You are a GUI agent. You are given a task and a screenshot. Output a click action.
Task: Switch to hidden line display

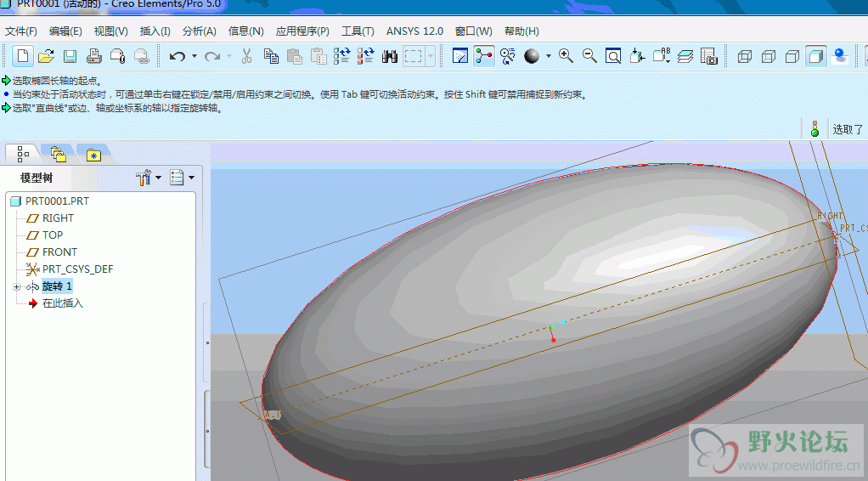769,56
